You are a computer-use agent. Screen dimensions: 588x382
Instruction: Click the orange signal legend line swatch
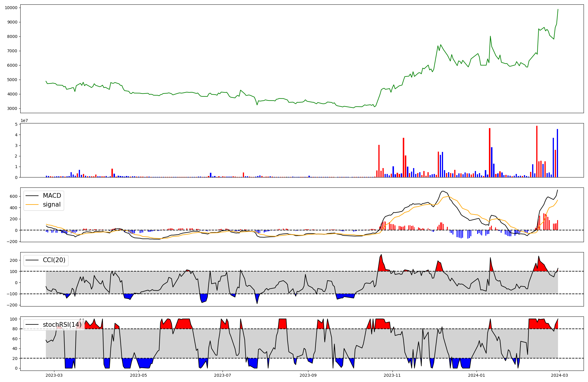tap(32, 205)
